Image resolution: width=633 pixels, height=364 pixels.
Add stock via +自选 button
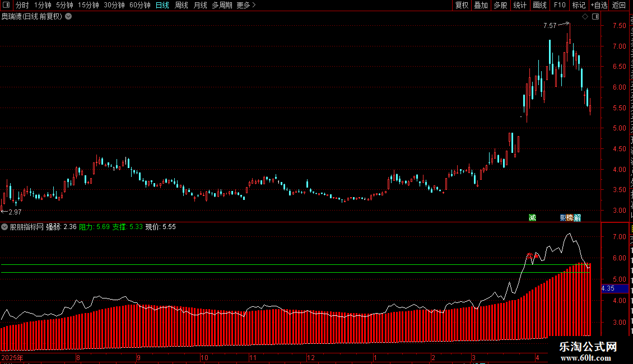coord(599,5)
